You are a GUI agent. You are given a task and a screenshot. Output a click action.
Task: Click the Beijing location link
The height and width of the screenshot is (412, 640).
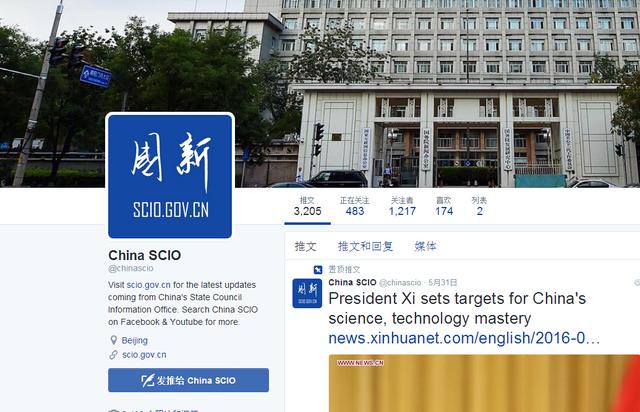click(135, 340)
